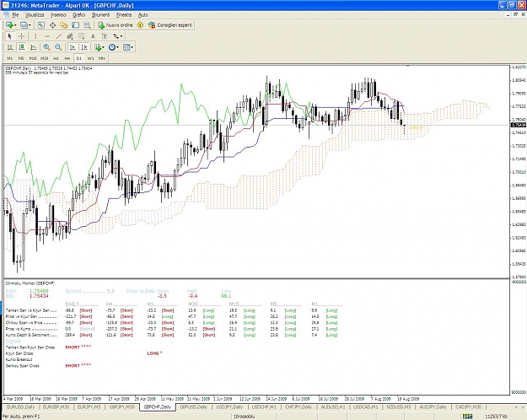Image resolution: width=527 pixels, height=420 pixels.
Task: Expand the Profiles dropdown arrow
Action: point(30,25)
